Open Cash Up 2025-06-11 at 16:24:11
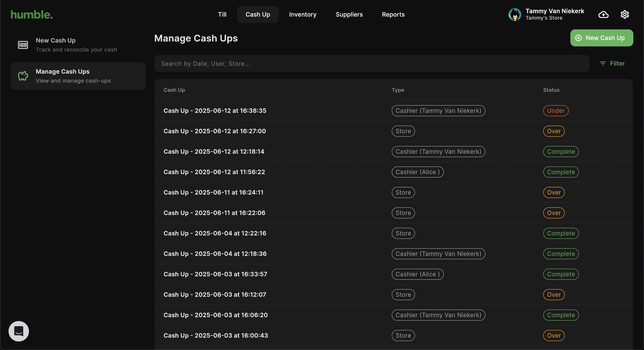The width and height of the screenshot is (644, 350). [x=394, y=192]
